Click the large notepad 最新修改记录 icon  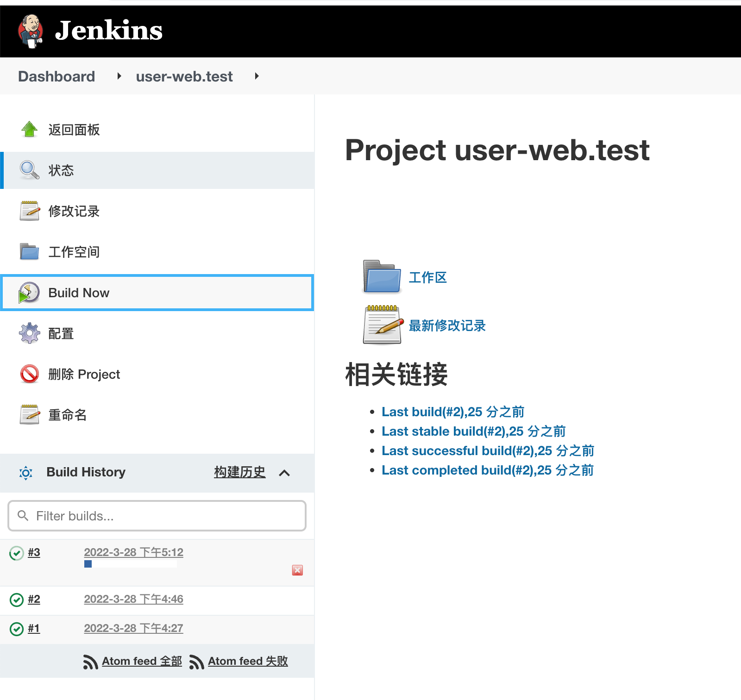(x=383, y=325)
